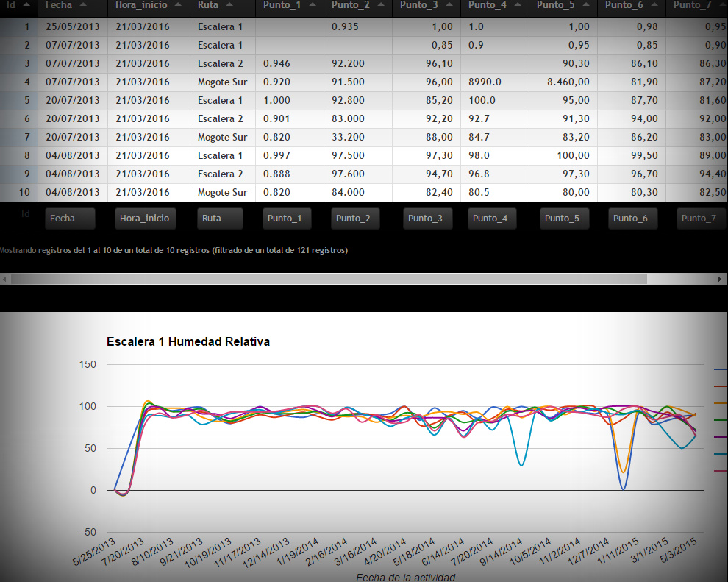Click the sort arrow beside Fecha header
This screenshot has height=582, width=728.
pos(82,4)
